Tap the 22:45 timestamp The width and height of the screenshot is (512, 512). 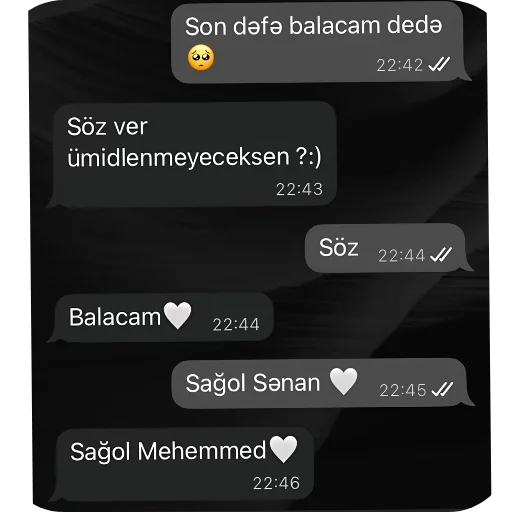(x=403, y=390)
